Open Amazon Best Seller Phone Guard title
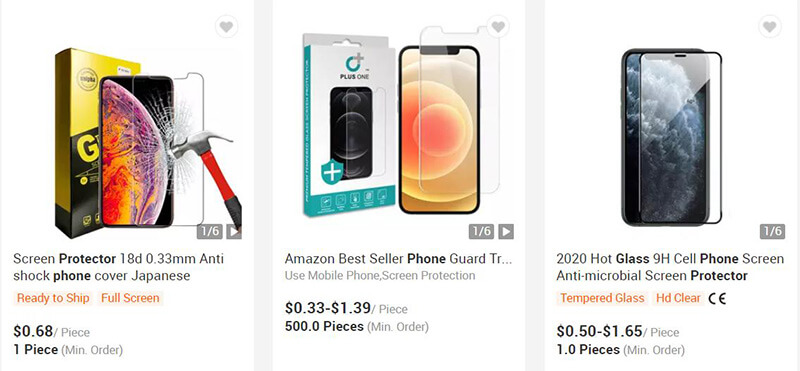This screenshot has height=371, width=800. [398, 259]
